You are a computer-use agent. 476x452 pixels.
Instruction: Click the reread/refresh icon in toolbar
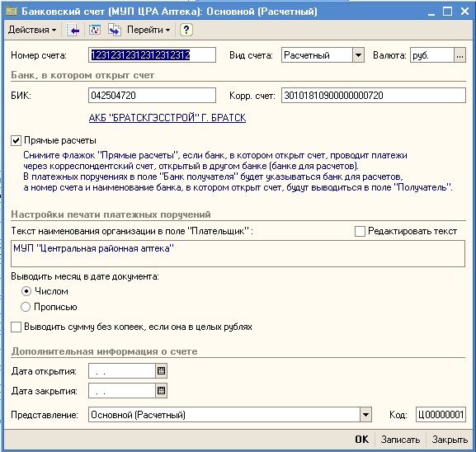[95, 30]
